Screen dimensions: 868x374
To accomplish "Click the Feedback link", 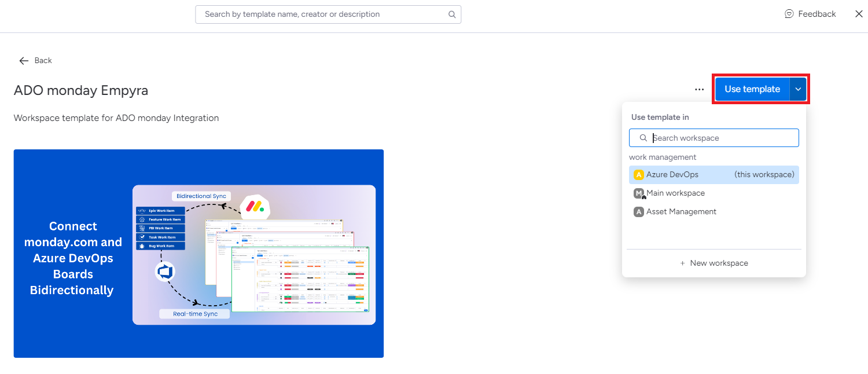I will (x=810, y=14).
